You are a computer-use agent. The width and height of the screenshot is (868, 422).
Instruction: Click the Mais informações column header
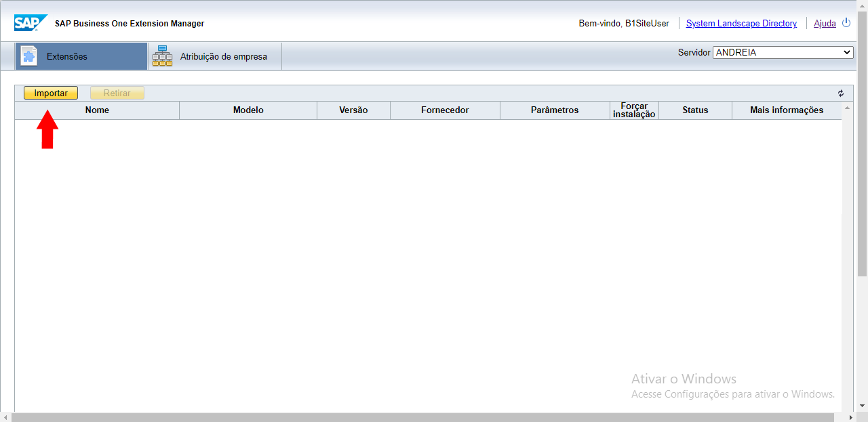click(787, 110)
